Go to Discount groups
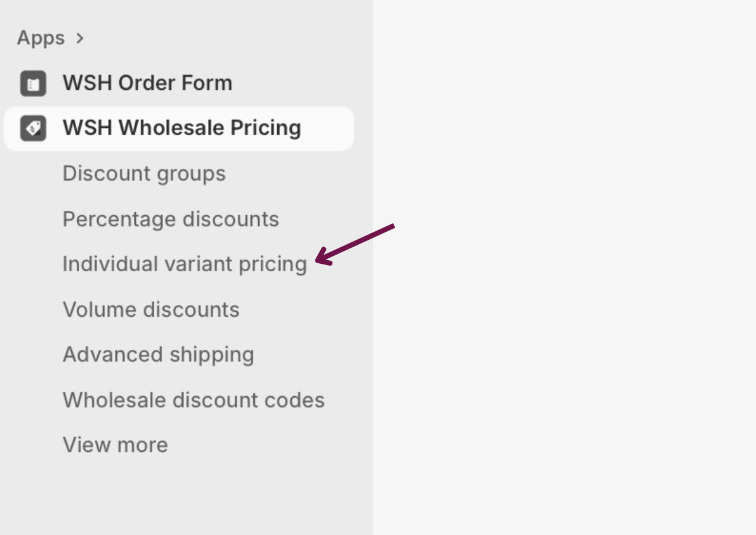The image size is (756, 535). pos(144,174)
